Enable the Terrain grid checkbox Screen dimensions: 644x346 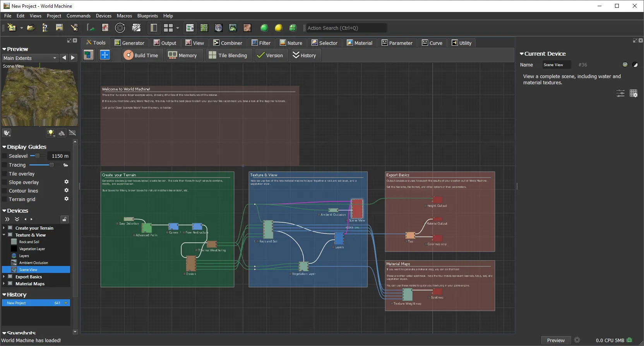pyautogui.click(x=5, y=199)
